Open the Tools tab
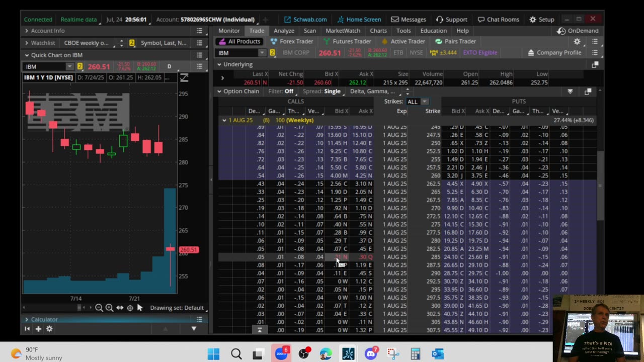The width and height of the screenshot is (644, 362). (x=404, y=31)
